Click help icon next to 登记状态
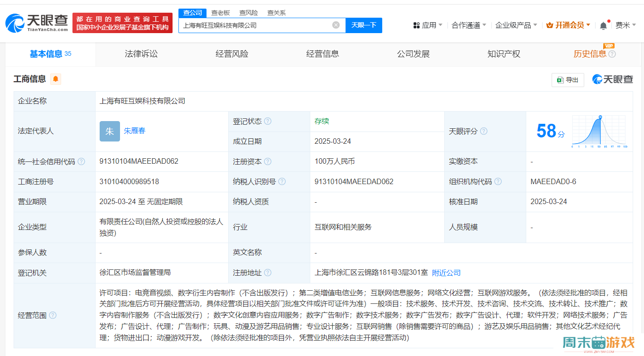The height and width of the screenshot is (356, 644). pyautogui.click(x=268, y=122)
